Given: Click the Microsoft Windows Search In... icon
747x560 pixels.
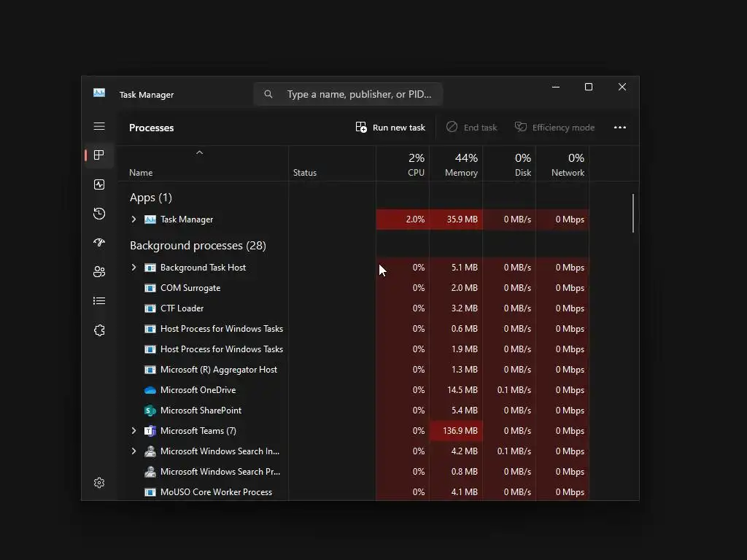Looking at the screenshot, I should (x=150, y=451).
